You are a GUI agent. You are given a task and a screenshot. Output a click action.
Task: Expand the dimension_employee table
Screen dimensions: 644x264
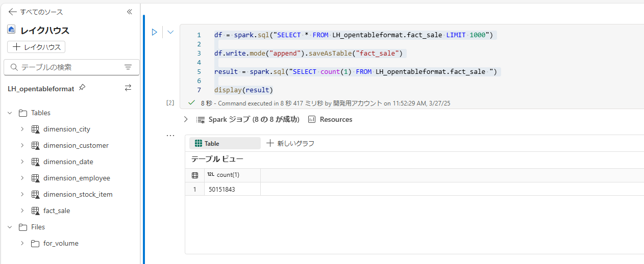click(22, 178)
